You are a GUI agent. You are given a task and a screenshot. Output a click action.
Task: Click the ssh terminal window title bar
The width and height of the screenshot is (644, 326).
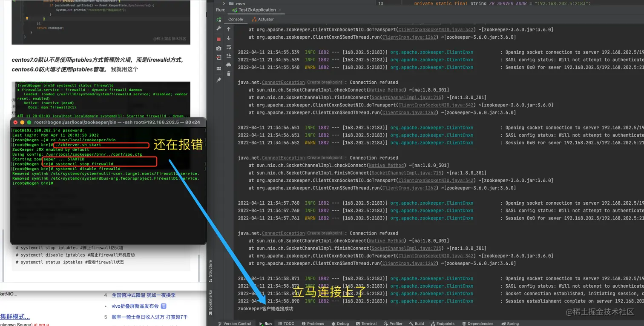(x=108, y=122)
